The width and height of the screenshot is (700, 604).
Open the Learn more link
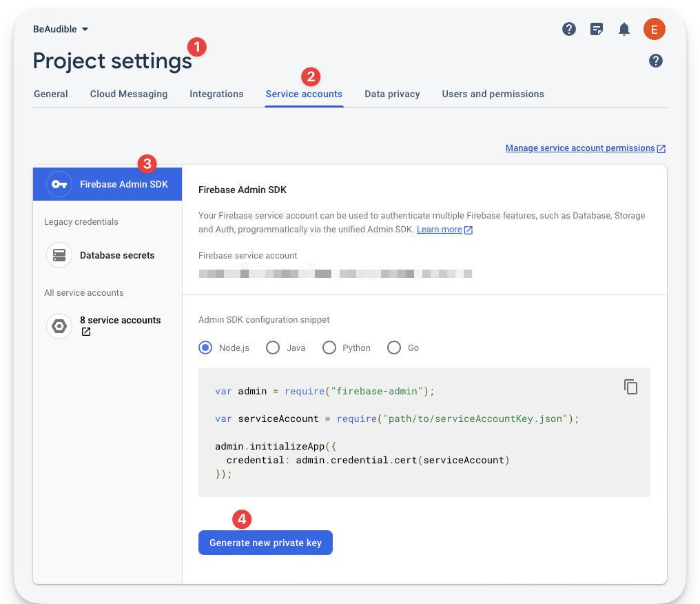pyautogui.click(x=440, y=230)
